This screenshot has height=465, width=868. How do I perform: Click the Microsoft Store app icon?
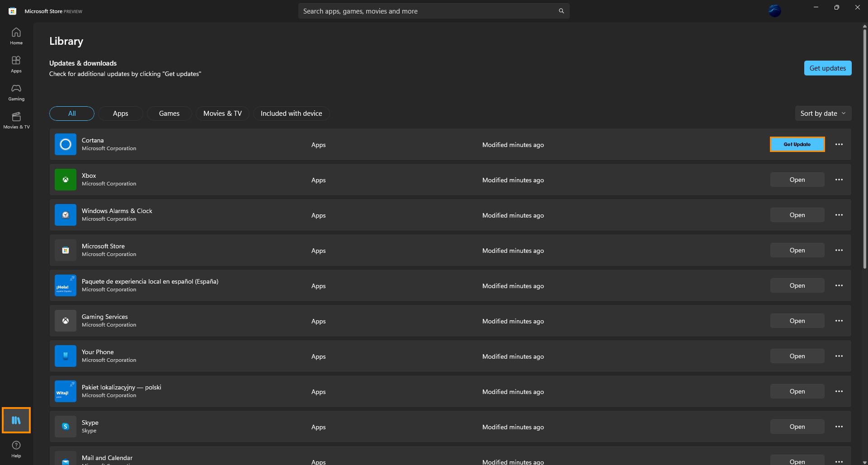coord(66,250)
